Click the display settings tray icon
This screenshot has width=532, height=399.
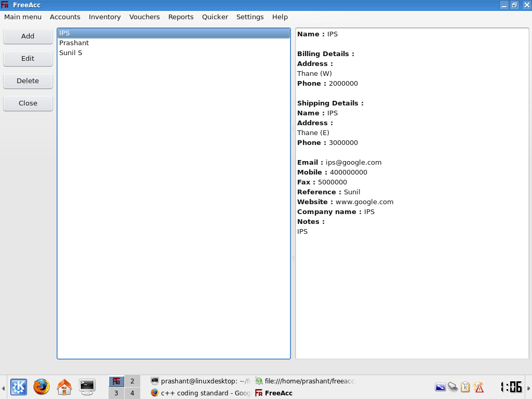(x=440, y=387)
